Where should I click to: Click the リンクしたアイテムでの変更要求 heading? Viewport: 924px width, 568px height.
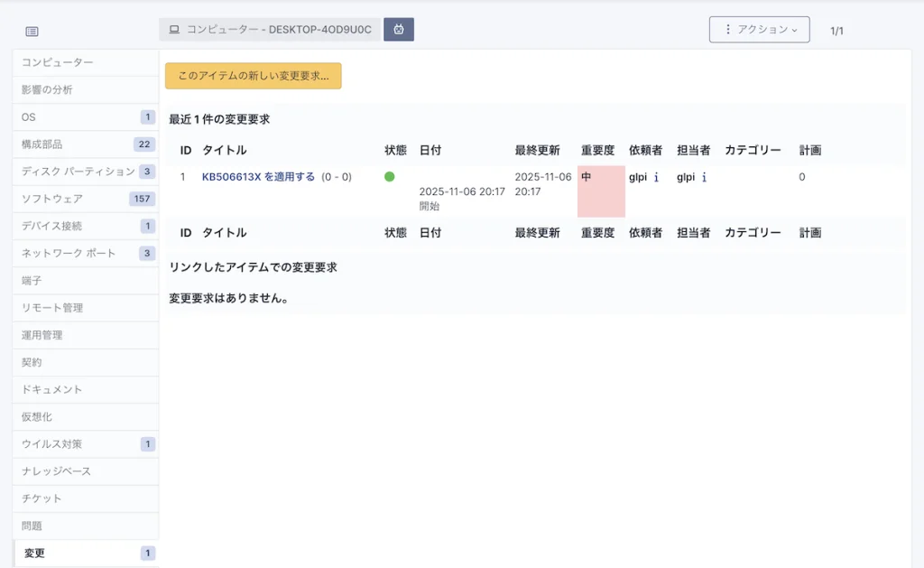[253, 267]
